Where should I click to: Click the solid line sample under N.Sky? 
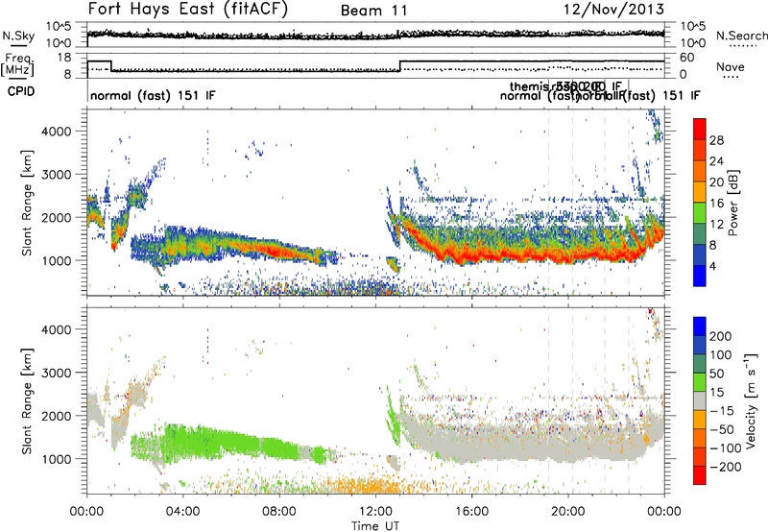pyautogui.click(x=18, y=45)
